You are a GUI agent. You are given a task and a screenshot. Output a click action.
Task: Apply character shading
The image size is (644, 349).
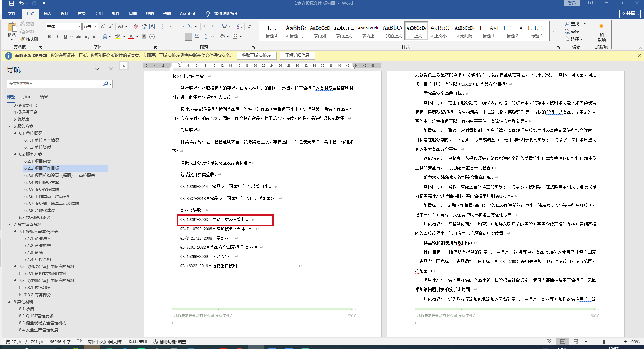coord(144,37)
